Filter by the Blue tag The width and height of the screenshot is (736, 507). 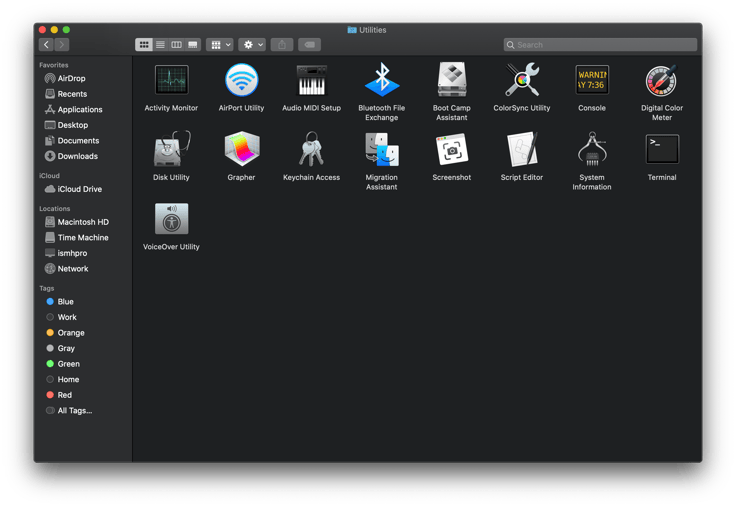pyautogui.click(x=60, y=301)
